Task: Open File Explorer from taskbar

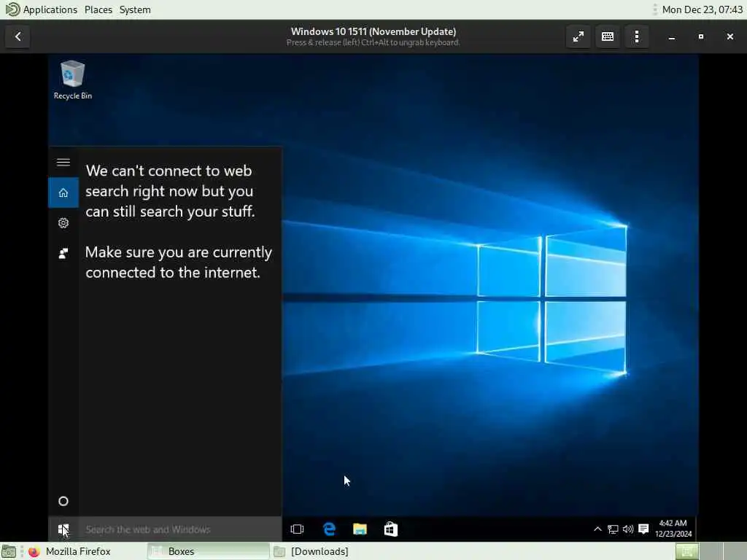Action: 360,529
